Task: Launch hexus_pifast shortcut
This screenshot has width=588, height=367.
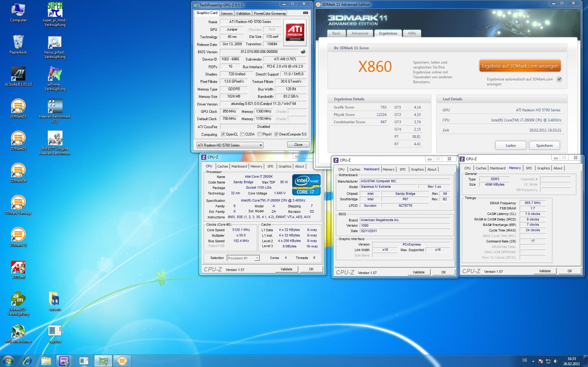Action: [55, 47]
